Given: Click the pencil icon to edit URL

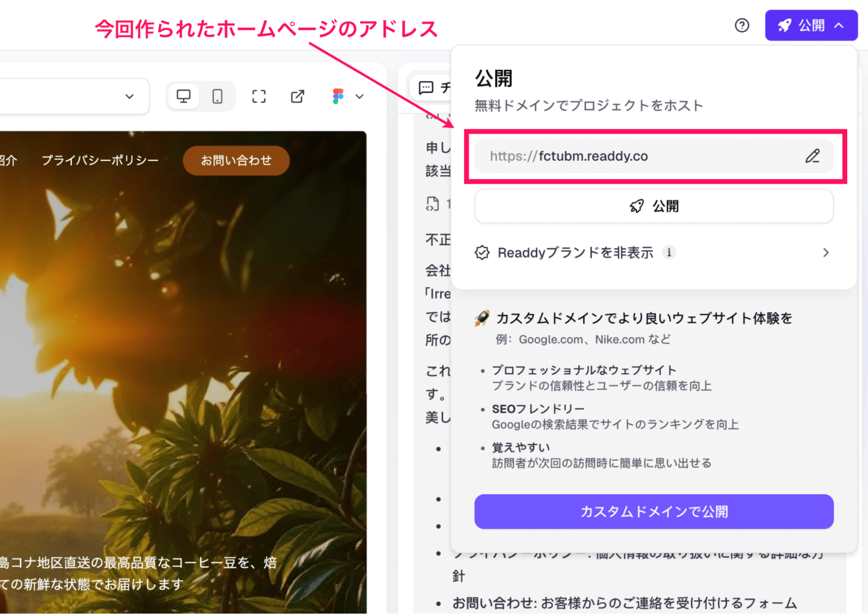Looking at the screenshot, I should tap(812, 156).
